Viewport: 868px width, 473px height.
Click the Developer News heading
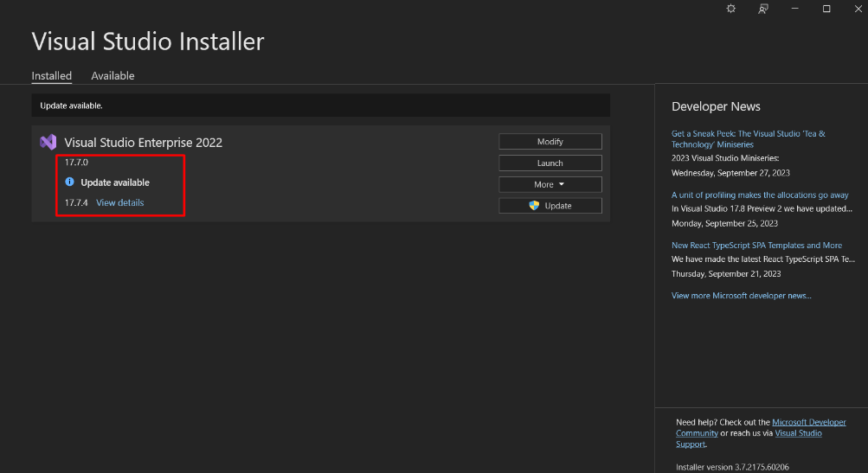(x=716, y=106)
